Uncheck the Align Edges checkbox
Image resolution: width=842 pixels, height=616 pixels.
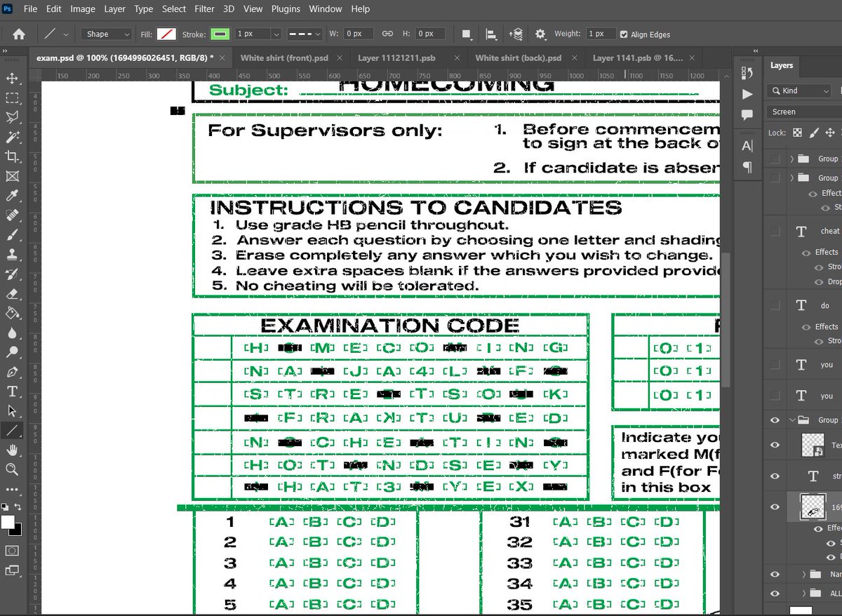pos(624,34)
